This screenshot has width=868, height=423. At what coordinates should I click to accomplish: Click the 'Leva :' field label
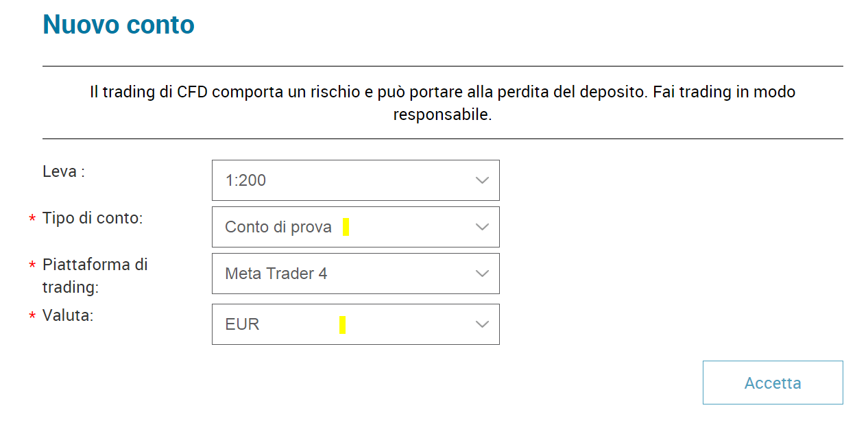[x=64, y=171]
